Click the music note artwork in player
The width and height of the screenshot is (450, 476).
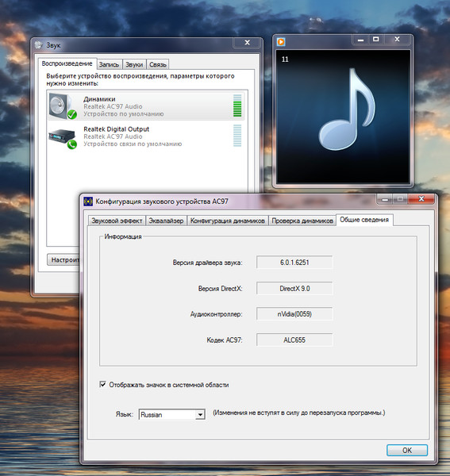[347, 110]
